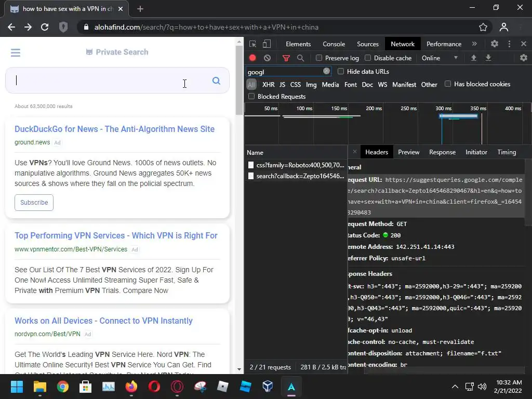Close the 'how to have sex with a VPN' tab
Screen dimensions: 532x399
121,9
